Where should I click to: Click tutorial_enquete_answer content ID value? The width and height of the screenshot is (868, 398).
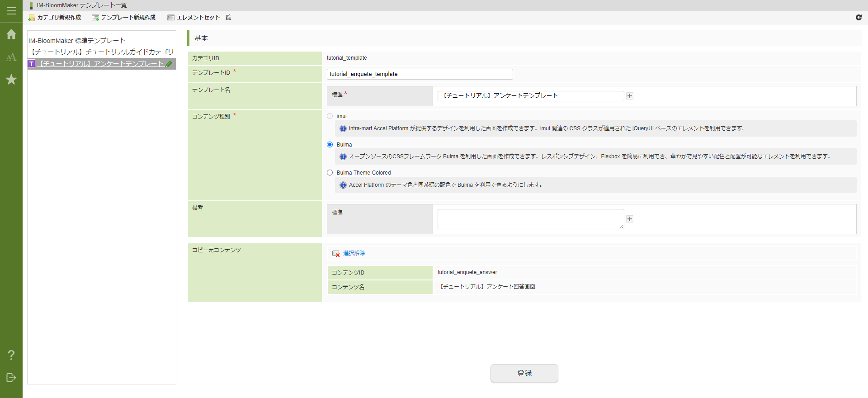[467, 272]
